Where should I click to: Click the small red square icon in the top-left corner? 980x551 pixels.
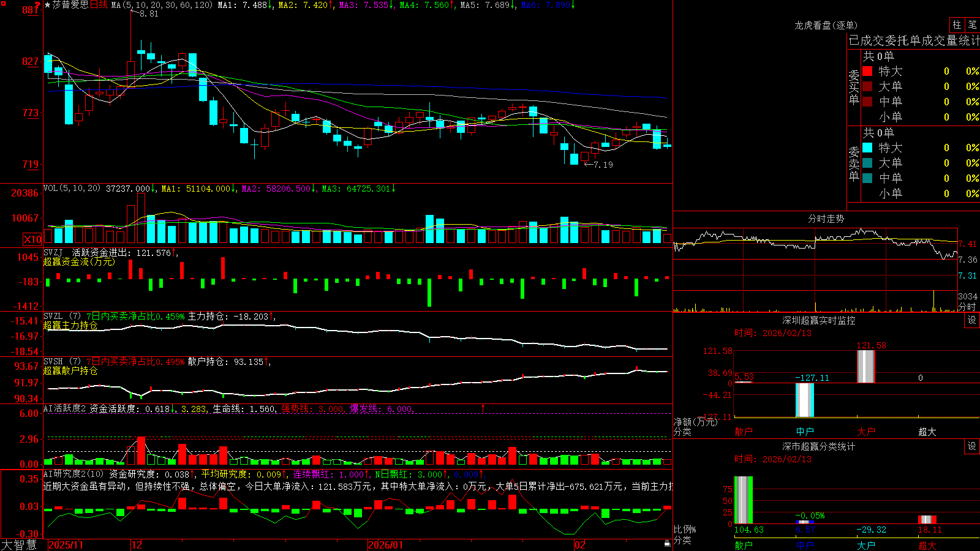click(3, 3)
